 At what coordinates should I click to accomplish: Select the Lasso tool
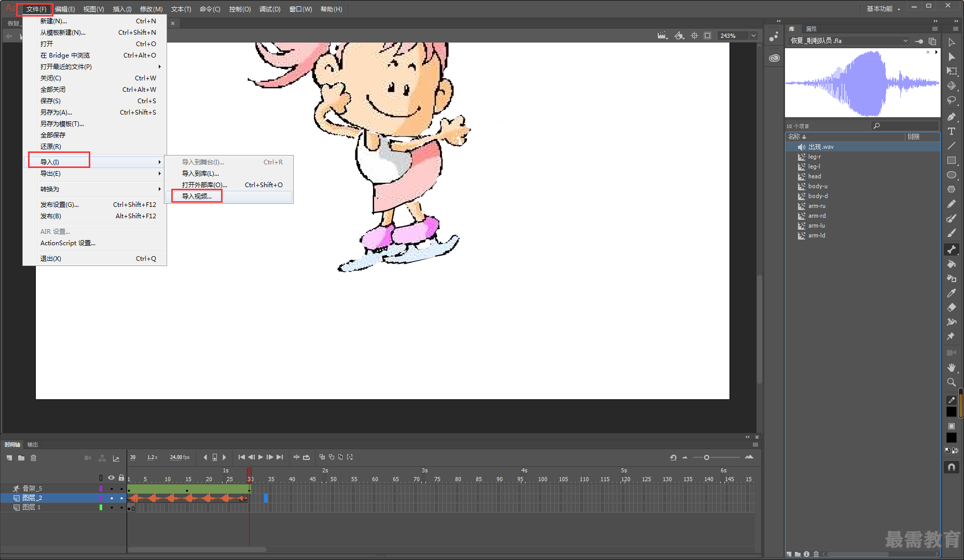click(x=952, y=100)
